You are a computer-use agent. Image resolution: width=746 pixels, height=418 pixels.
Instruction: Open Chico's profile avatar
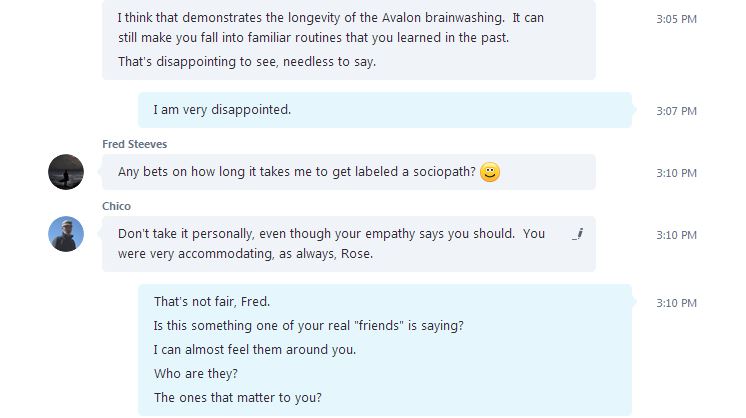(66, 234)
